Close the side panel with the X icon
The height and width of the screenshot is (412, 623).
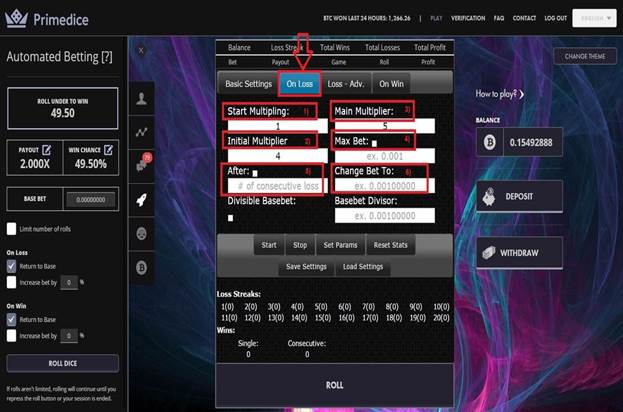pos(142,49)
